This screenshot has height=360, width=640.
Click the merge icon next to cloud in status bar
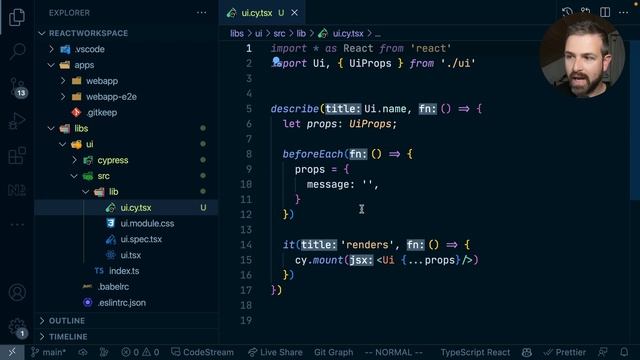[x=104, y=352]
